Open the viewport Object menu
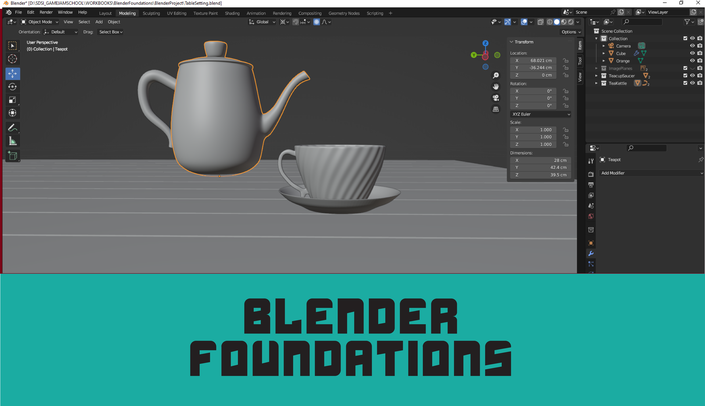The width and height of the screenshot is (705, 406). pos(114,22)
